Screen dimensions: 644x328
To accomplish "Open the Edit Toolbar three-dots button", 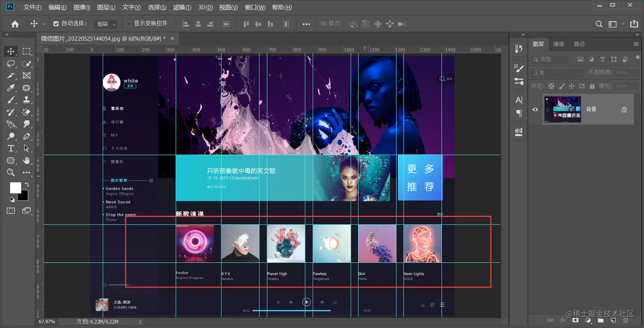I will click(x=26, y=173).
